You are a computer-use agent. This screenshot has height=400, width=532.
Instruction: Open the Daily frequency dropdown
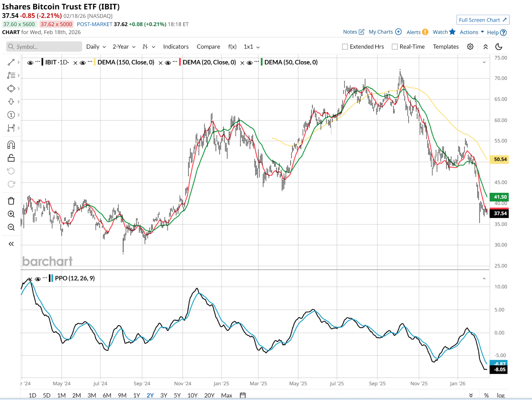[x=96, y=47]
